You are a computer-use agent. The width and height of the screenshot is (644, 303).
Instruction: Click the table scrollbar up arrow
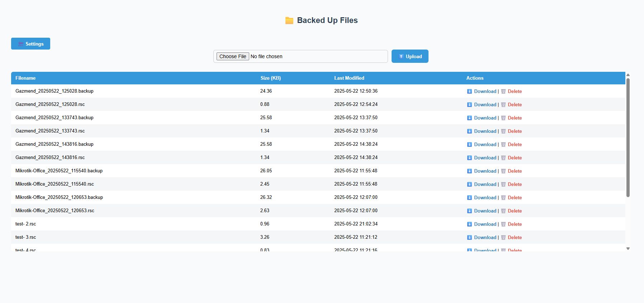click(x=628, y=75)
